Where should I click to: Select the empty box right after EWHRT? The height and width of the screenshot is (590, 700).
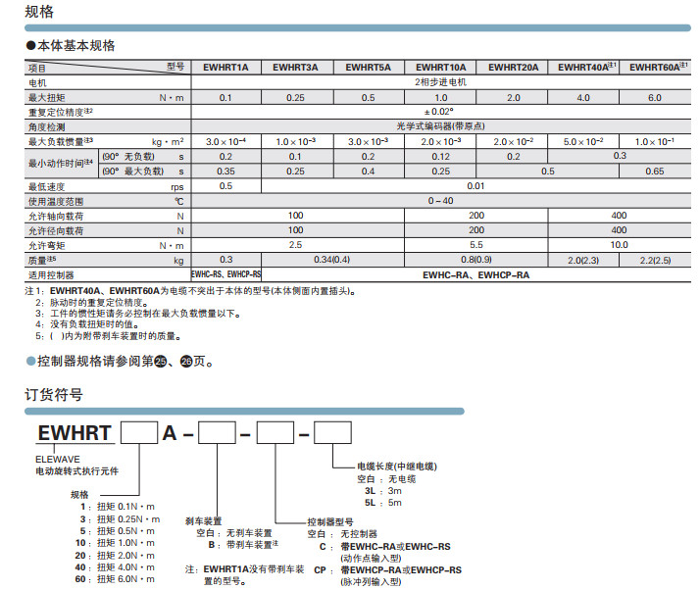point(137,432)
